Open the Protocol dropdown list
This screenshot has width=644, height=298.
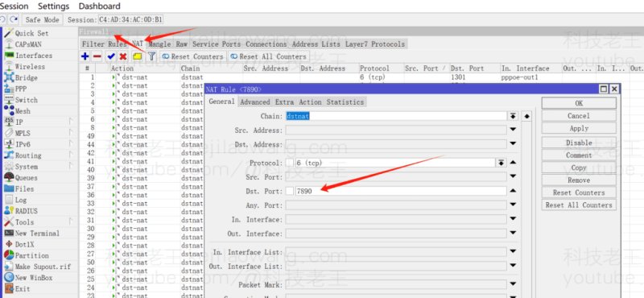coord(501,163)
